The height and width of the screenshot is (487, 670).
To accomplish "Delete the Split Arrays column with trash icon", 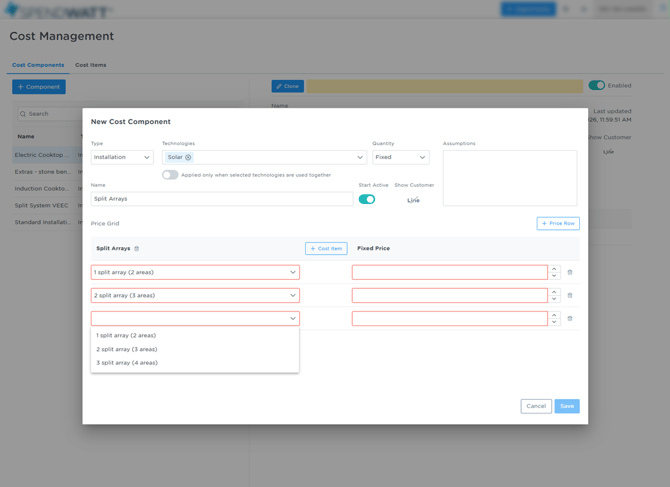I will (x=137, y=249).
